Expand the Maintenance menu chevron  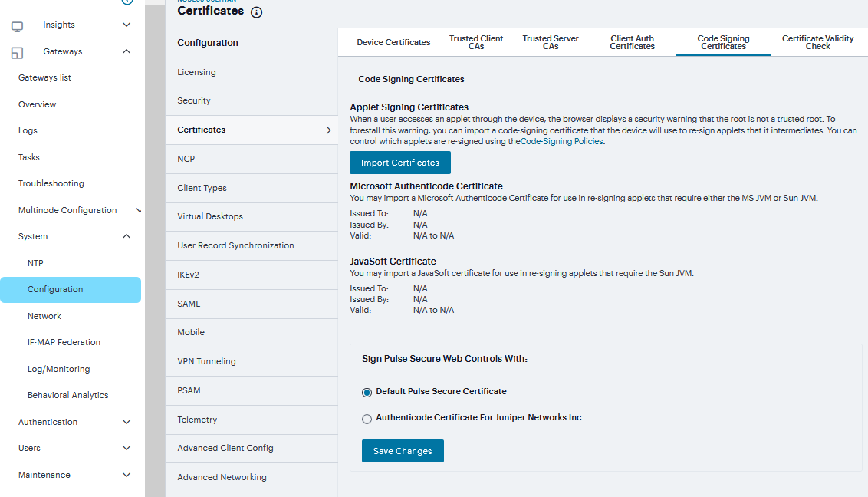(x=127, y=475)
